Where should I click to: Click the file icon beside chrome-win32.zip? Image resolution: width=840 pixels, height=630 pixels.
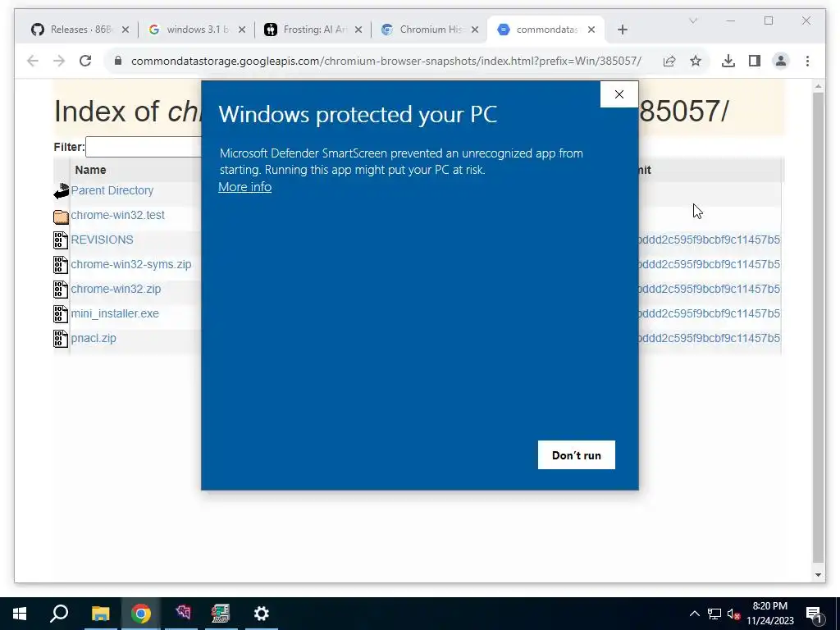(x=61, y=290)
